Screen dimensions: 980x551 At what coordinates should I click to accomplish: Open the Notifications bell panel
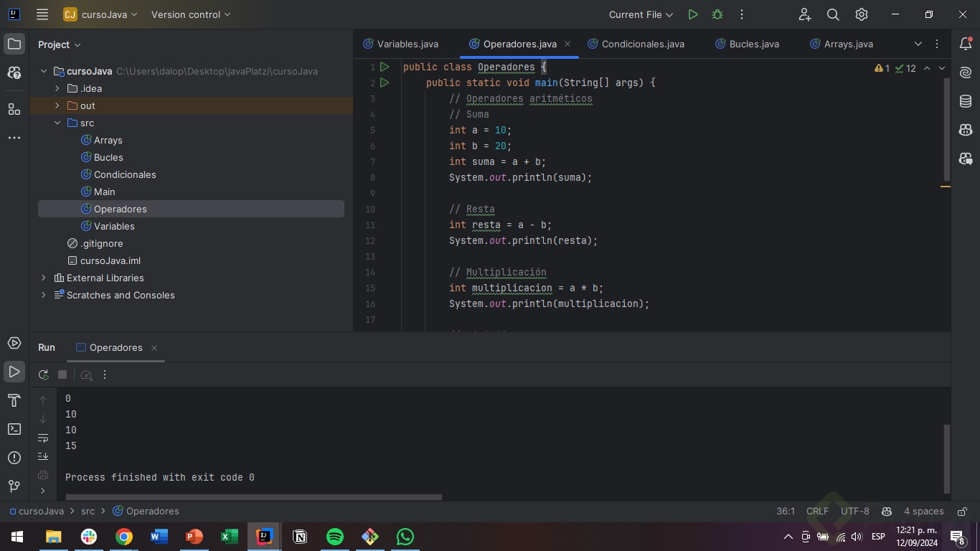coord(966,44)
